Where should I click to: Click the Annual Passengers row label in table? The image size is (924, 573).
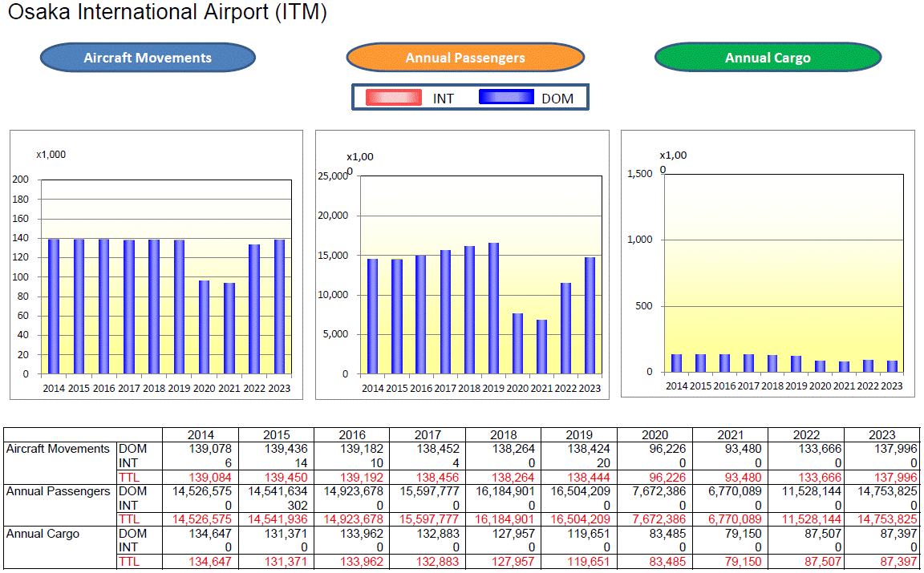click(59, 491)
